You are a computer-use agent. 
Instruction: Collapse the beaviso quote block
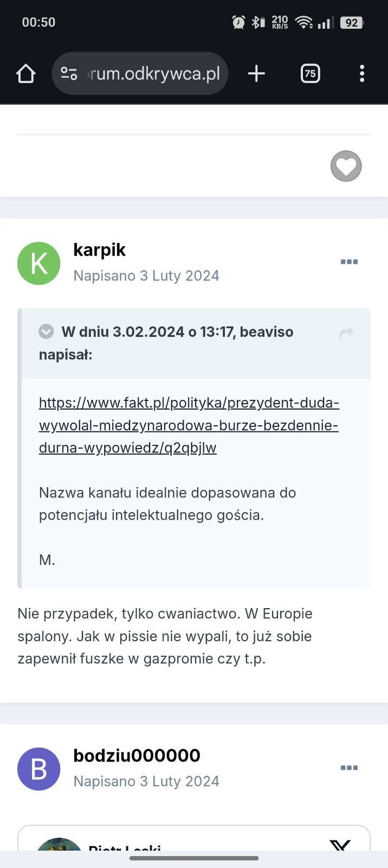pyautogui.click(x=47, y=331)
